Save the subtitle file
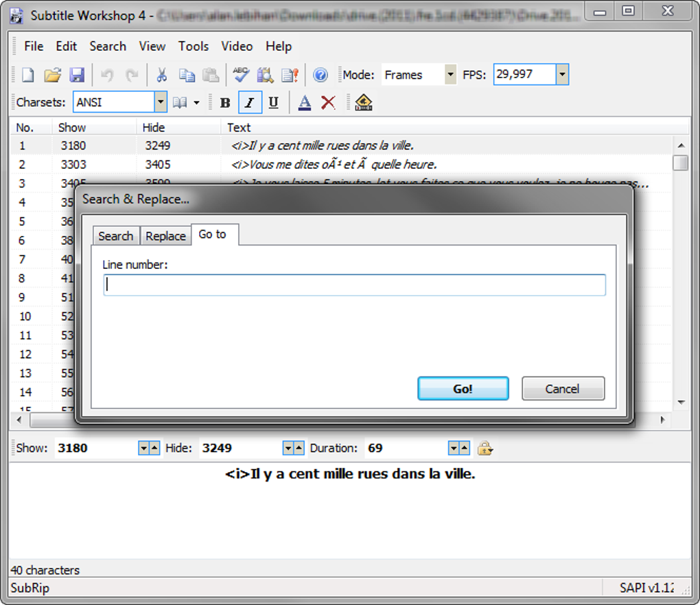The image size is (700, 605). [78, 75]
